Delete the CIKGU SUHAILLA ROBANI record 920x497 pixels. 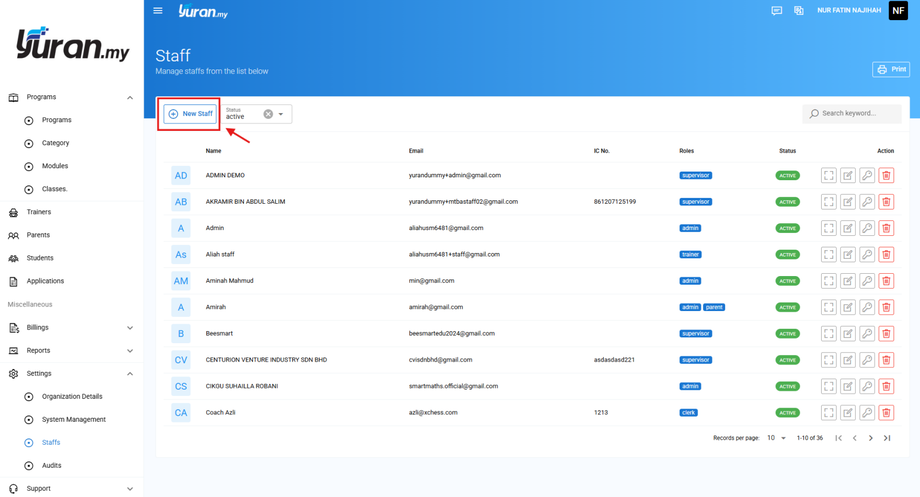(886, 386)
